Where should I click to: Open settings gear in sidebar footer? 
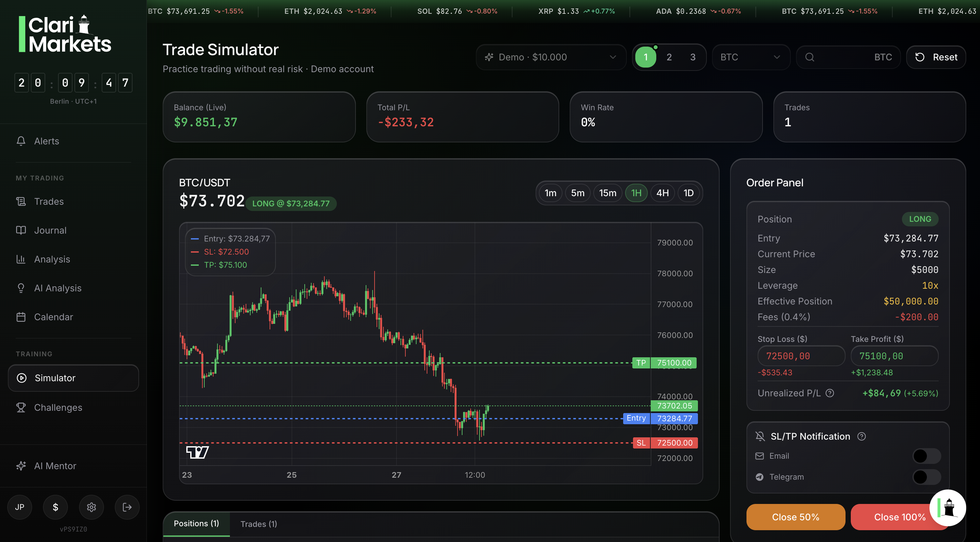[x=91, y=507]
